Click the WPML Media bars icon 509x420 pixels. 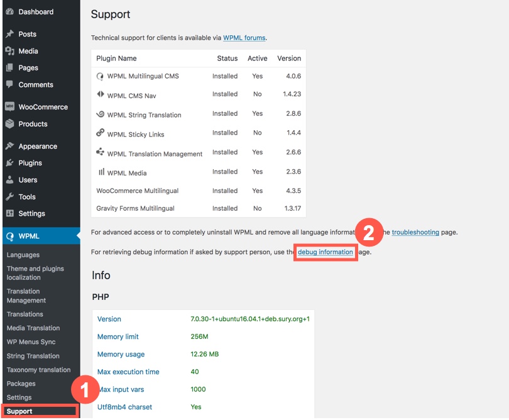coord(102,172)
